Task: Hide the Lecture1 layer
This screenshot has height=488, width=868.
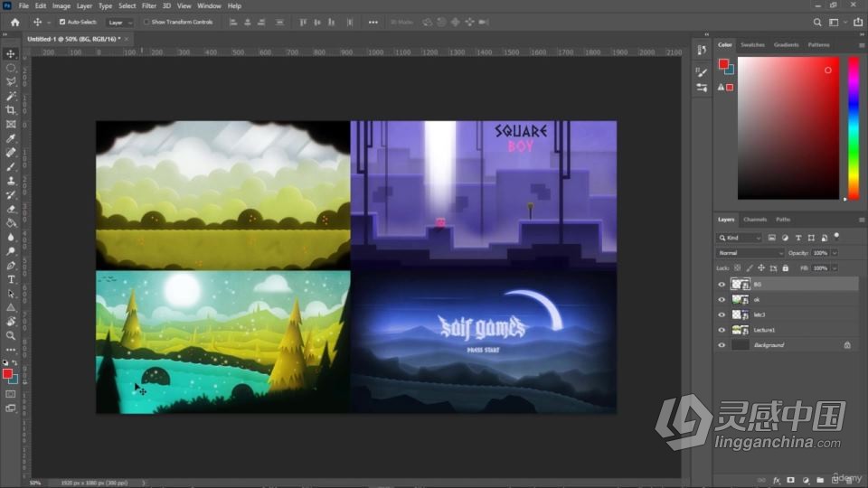Action: [722, 330]
